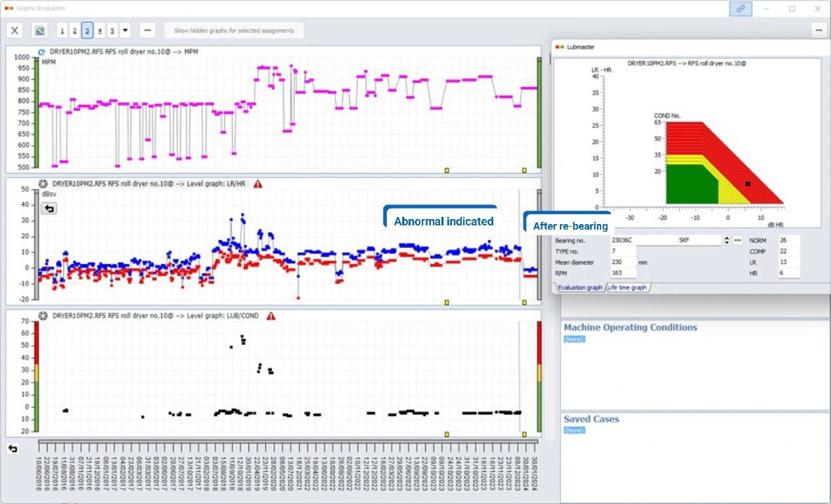
Task: Click the reset arrow beside the date axis
Action: (13, 449)
